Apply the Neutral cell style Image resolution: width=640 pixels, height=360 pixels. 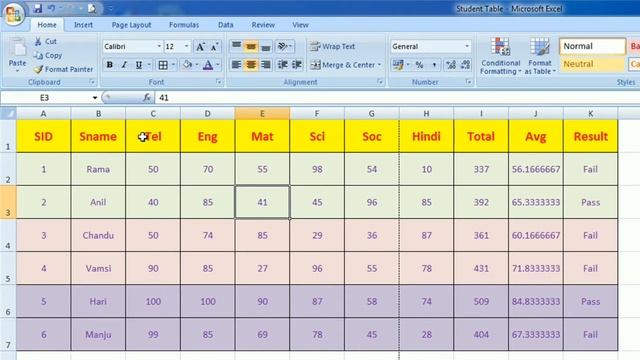pos(592,64)
